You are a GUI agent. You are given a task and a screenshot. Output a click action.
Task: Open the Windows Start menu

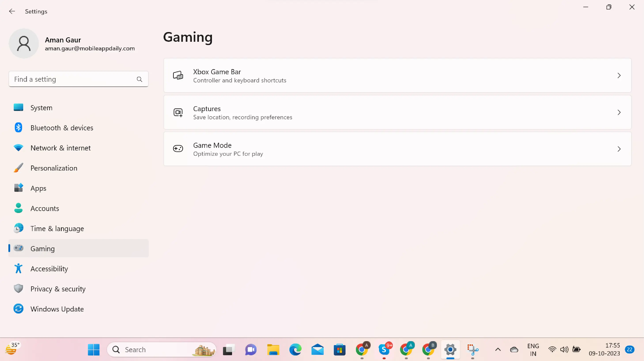click(94, 350)
